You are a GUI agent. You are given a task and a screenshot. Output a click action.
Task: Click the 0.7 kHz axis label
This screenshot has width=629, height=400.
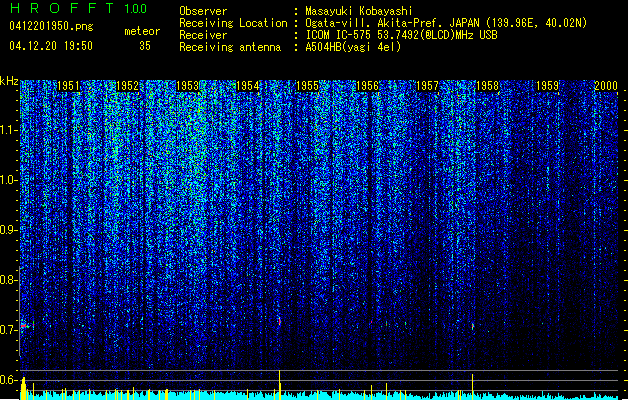[x=8, y=330]
